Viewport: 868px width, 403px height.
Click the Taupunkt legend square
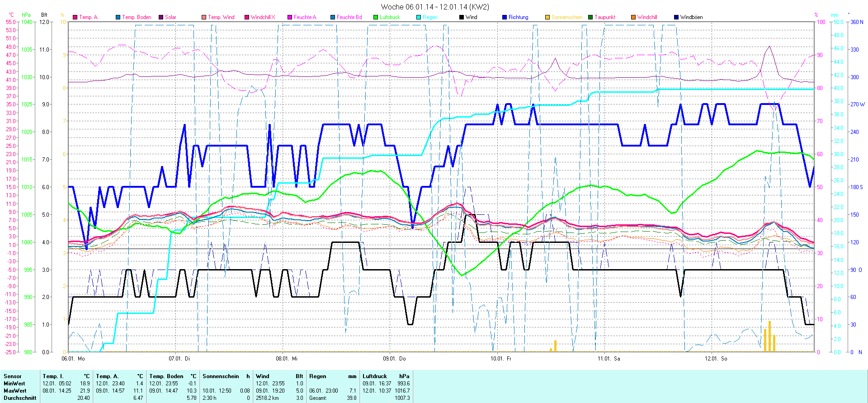(x=590, y=17)
